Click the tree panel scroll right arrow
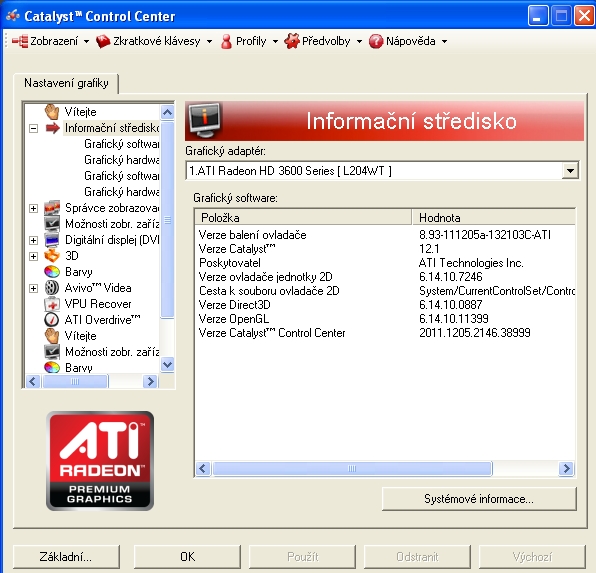The image size is (596, 573). click(151, 381)
